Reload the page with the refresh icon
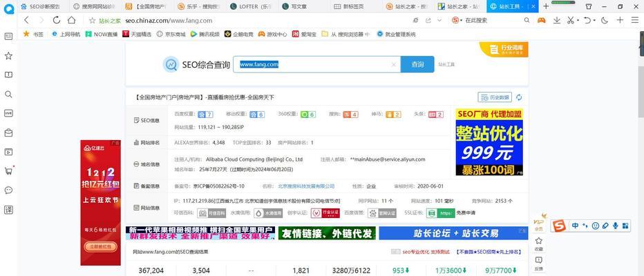This screenshot has width=644, height=276. point(56,20)
